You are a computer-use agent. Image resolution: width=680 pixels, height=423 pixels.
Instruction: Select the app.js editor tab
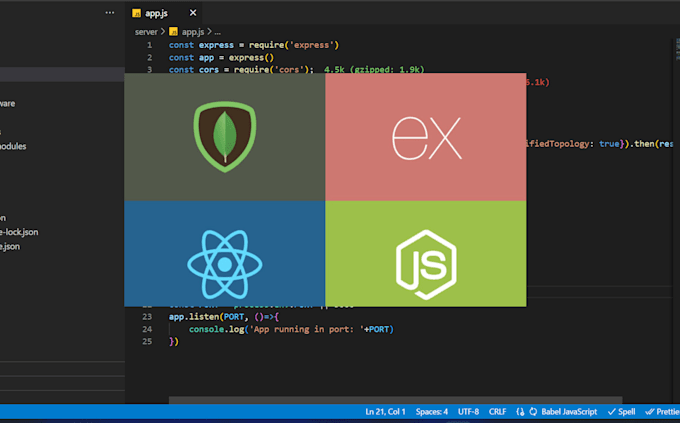pos(156,13)
